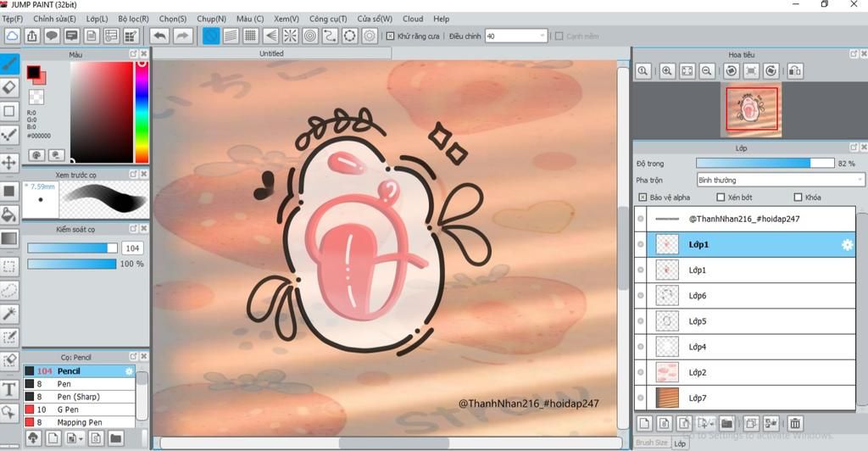Enable the vanishing point snap guide
The width and height of the screenshot is (868, 451).
(270, 36)
